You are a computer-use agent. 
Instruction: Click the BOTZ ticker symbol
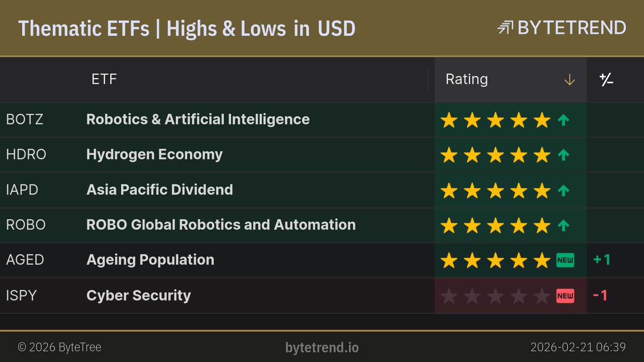tap(25, 119)
